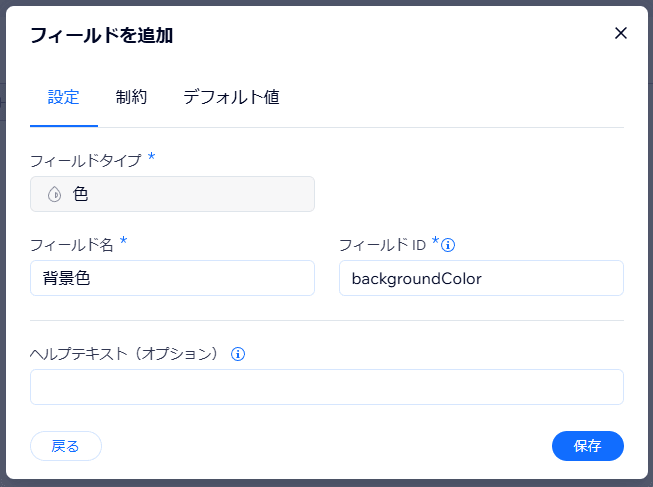653x487 pixels.
Task: Save the field with 保存 button
Action: click(587, 446)
